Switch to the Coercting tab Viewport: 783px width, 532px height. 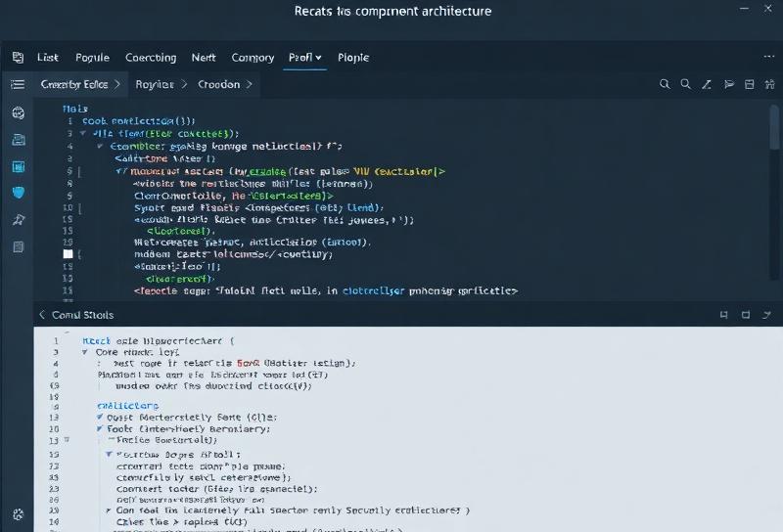coord(151,58)
